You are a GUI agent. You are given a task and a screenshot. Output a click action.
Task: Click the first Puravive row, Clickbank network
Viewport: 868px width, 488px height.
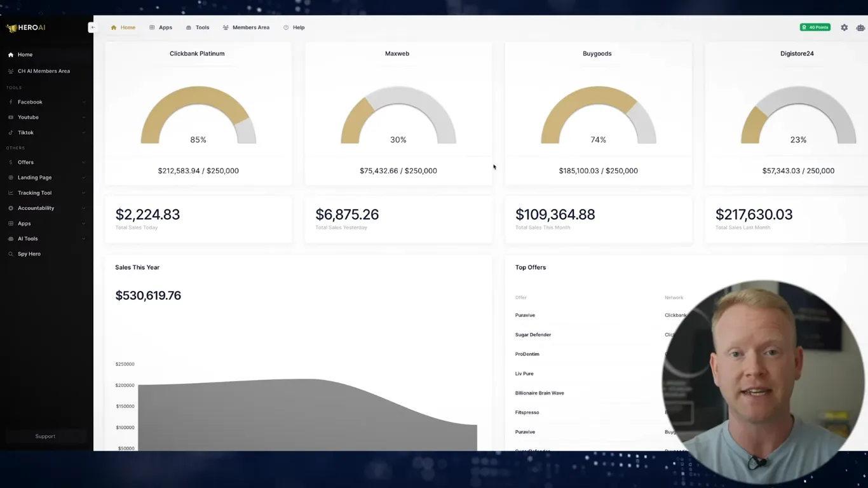600,315
